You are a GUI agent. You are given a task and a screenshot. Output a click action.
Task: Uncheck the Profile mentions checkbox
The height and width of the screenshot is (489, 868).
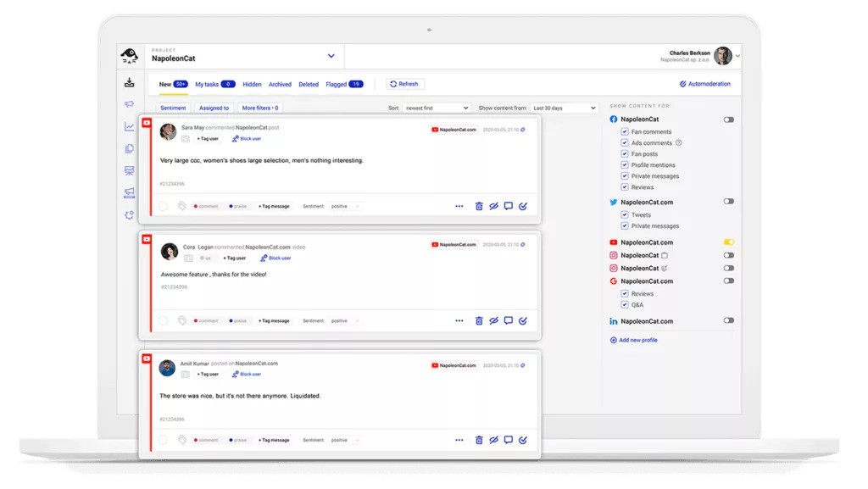pos(625,165)
